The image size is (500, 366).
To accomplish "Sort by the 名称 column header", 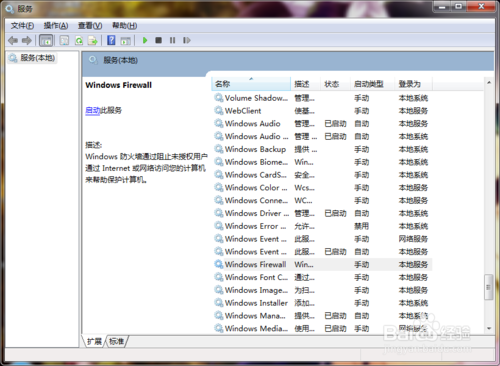I will pyautogui.click(x=251, y=84).
